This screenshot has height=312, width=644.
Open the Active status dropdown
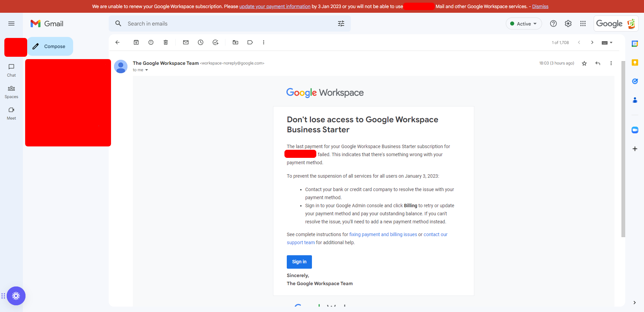524,24
